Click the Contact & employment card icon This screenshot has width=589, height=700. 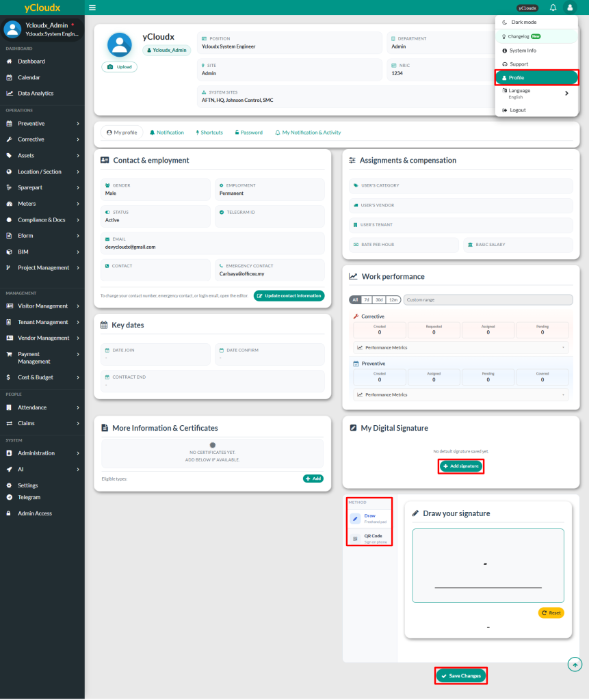point(105,160)
